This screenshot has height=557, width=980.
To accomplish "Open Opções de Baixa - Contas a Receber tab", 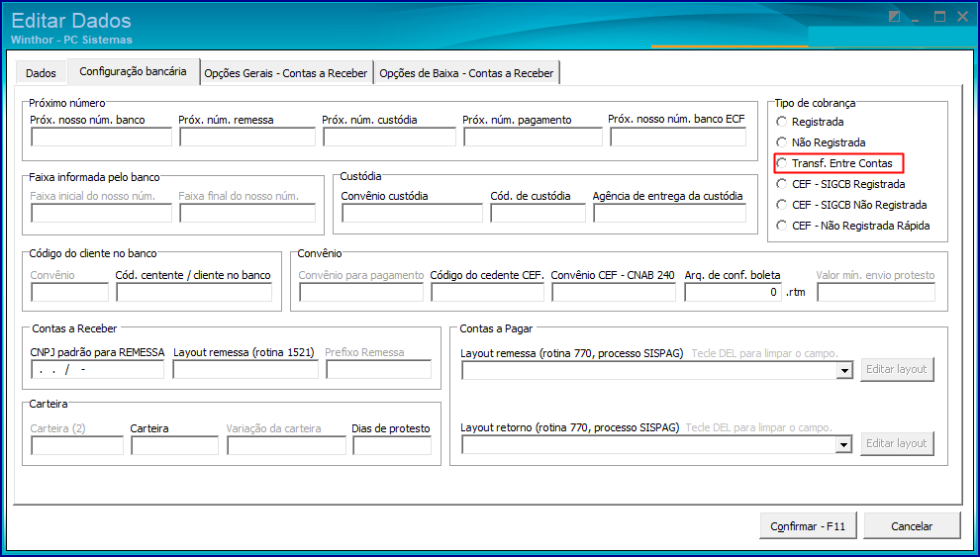I will click(x=466, y=73).
